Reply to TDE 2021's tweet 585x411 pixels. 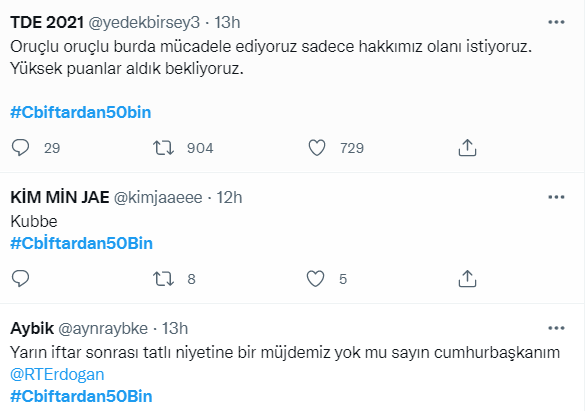(21, 148)
